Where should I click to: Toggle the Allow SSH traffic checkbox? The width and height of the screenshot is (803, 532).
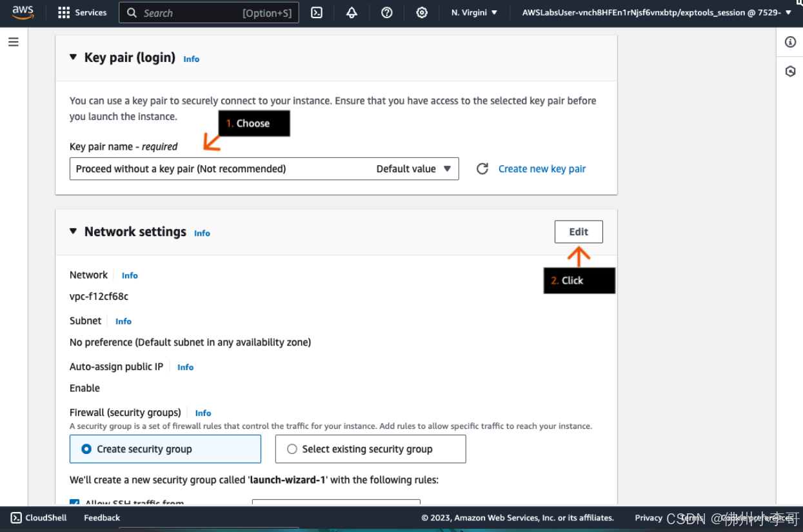(75, 503)
